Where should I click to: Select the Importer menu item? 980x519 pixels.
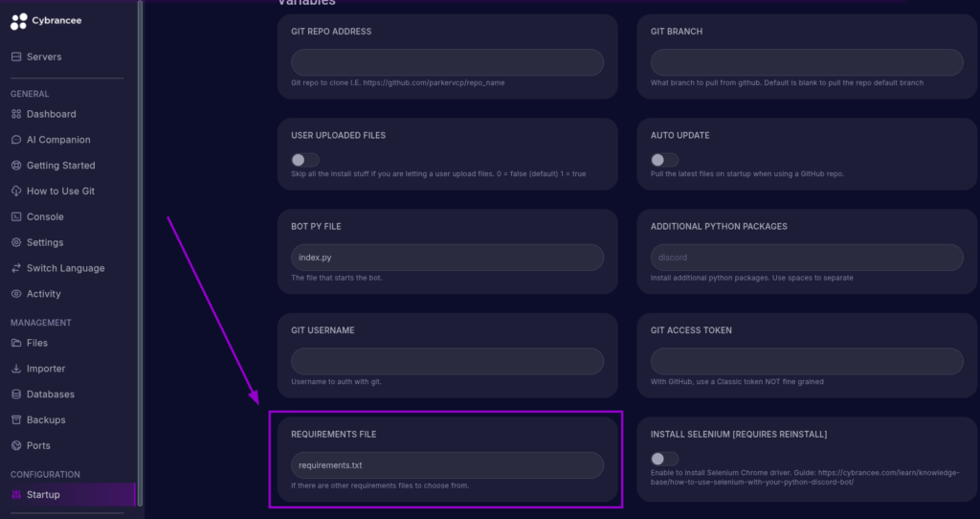(46, 369)
